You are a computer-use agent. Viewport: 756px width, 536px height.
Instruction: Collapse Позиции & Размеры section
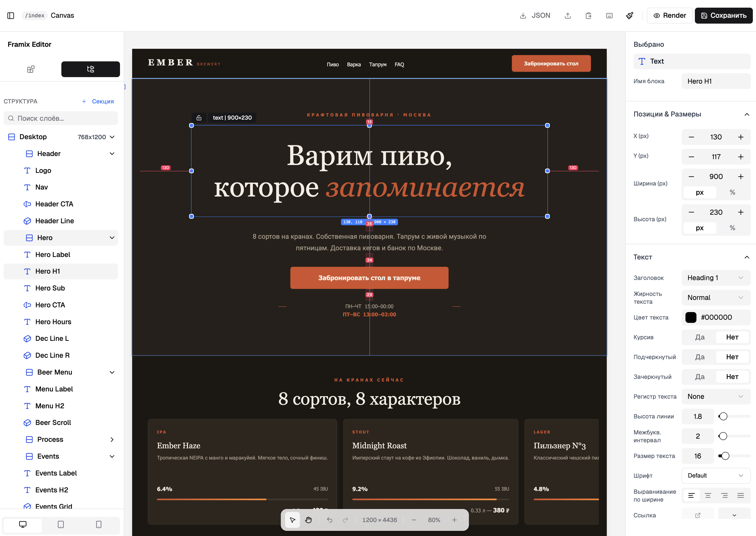[x=747, y=114]
